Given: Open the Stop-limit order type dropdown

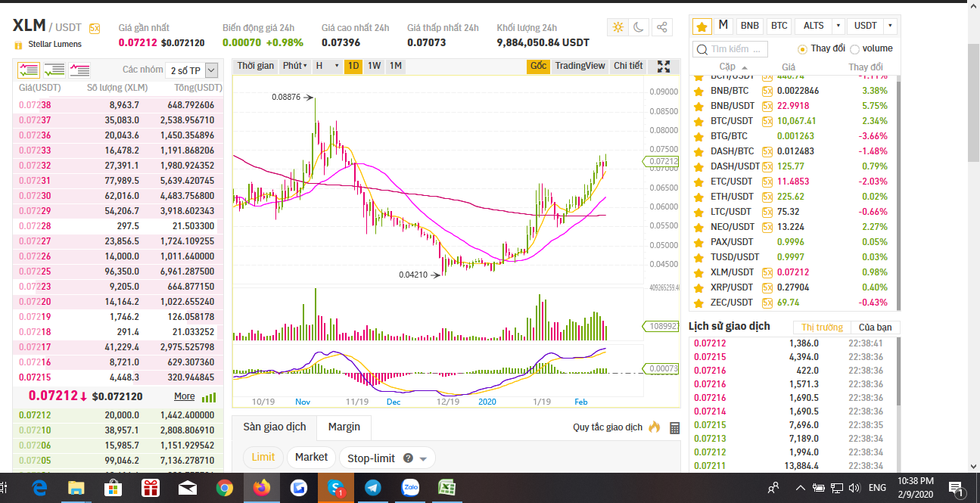Looking at the screenshot, I should pyautogui.click(x=423, y=458).
